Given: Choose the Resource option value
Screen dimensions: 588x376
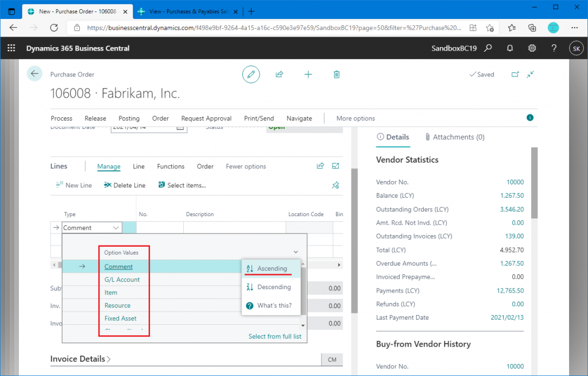Looking at the screenshot, I should pyautogui.click(x=117, y=305).
